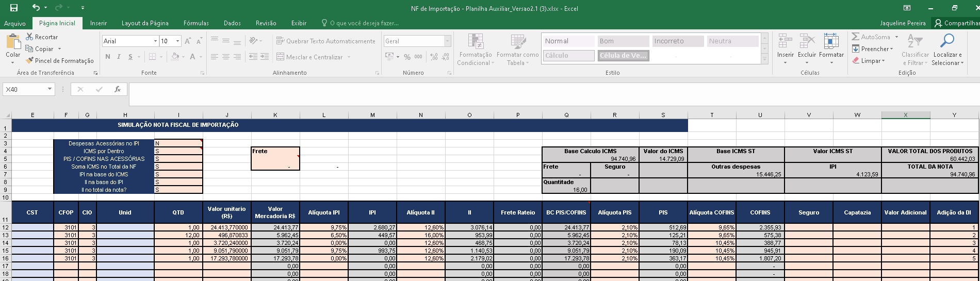Viewport: 980px width, 281px height.
Task: Apply the Bom cell style
Action: [623, 41]
